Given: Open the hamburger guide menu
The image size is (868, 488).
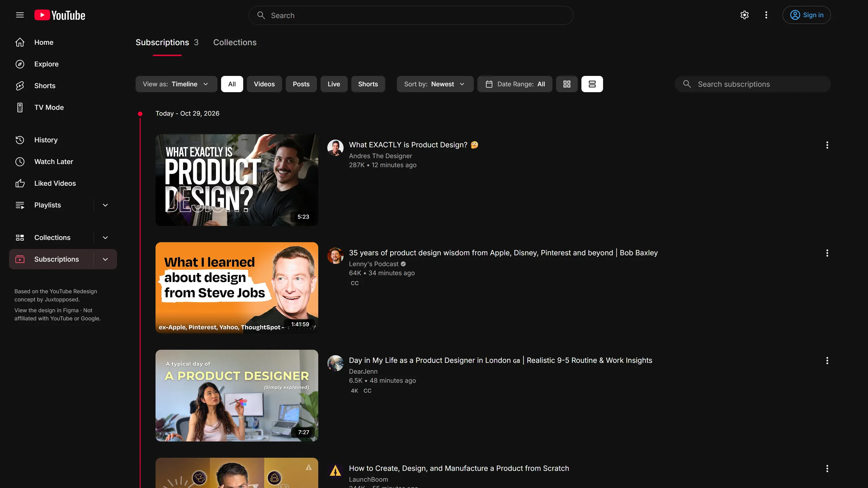Looking at the screenshot, I should 20,15.
